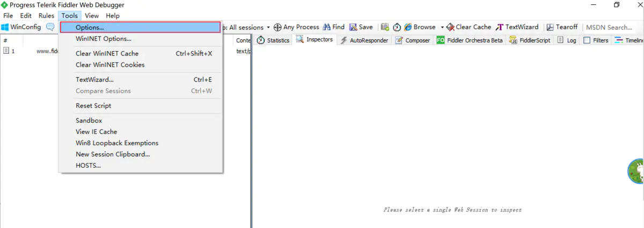644x228 pixels.
Task: Choose View IE Cache entry
Action: click(140, 132)
